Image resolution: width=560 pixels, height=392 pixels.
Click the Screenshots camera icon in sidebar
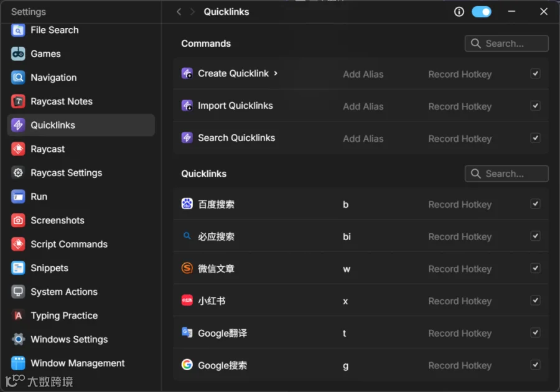(x=18, y=220)
